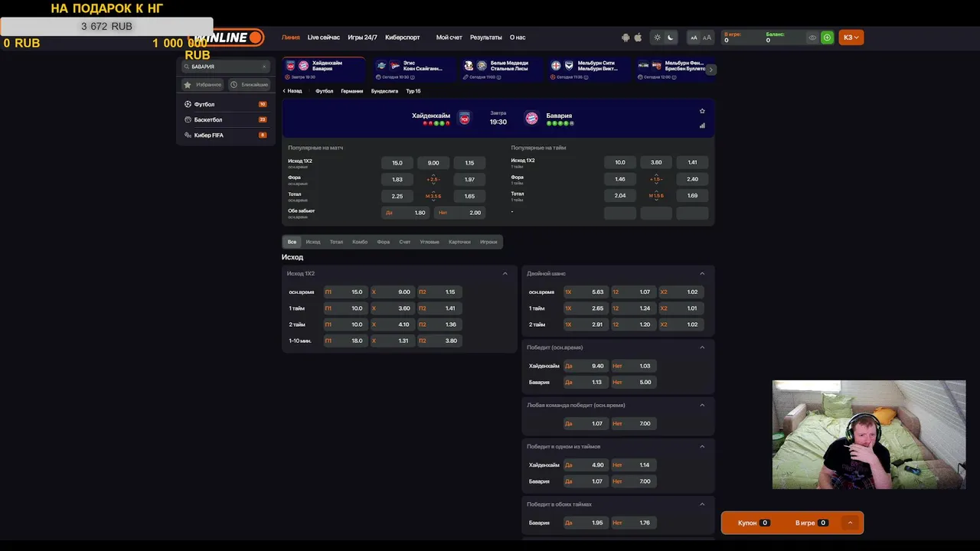Open the Apple app download icon
Screen dimensions: 980x551
point(638,37)
